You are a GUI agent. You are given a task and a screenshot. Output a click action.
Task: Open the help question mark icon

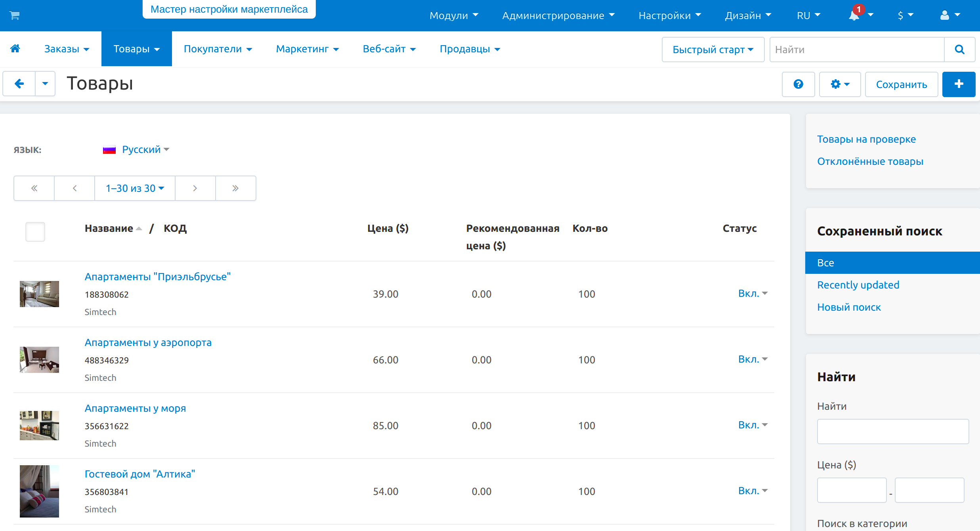pos(798,84)
